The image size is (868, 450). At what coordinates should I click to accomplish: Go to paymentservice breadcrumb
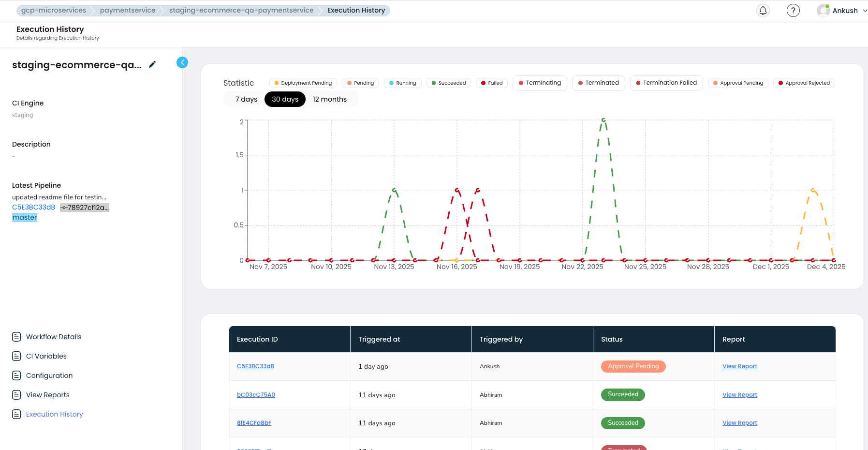[128, 10]
